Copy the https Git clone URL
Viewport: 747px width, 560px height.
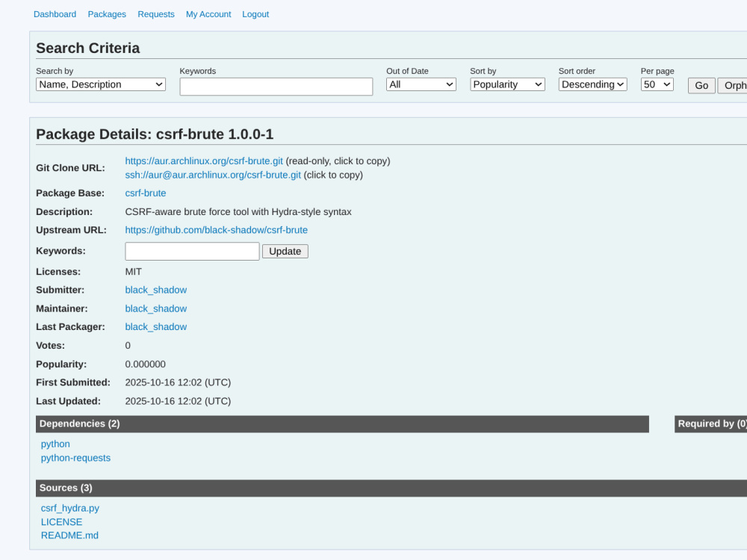point(204,161)
